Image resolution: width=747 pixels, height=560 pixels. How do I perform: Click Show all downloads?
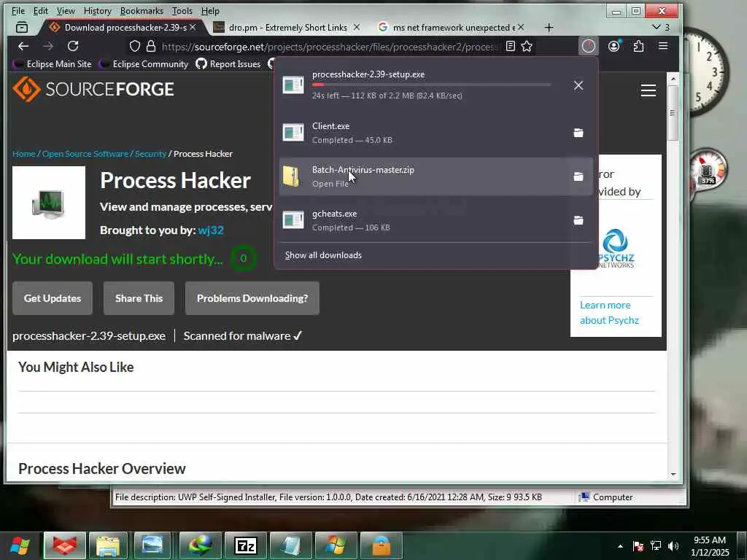(x=323, y=255)
